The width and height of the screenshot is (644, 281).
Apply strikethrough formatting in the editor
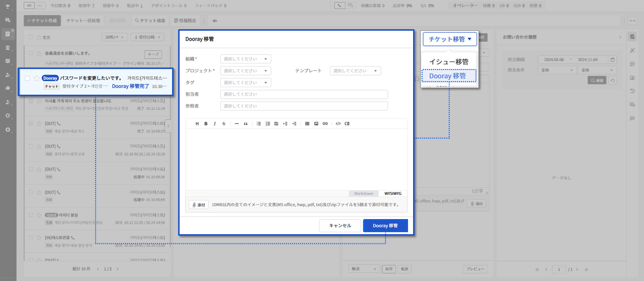[223, 123]
